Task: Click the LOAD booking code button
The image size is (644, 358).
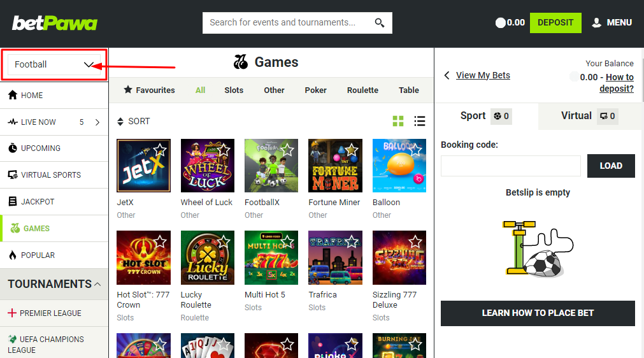Action: coord(611,166)
